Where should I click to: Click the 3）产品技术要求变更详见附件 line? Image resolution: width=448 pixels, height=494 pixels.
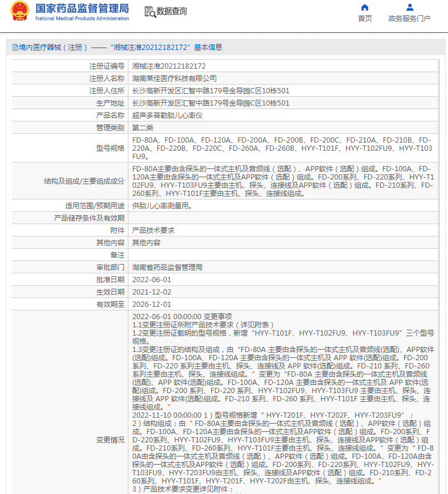click(x=182, y=489)
